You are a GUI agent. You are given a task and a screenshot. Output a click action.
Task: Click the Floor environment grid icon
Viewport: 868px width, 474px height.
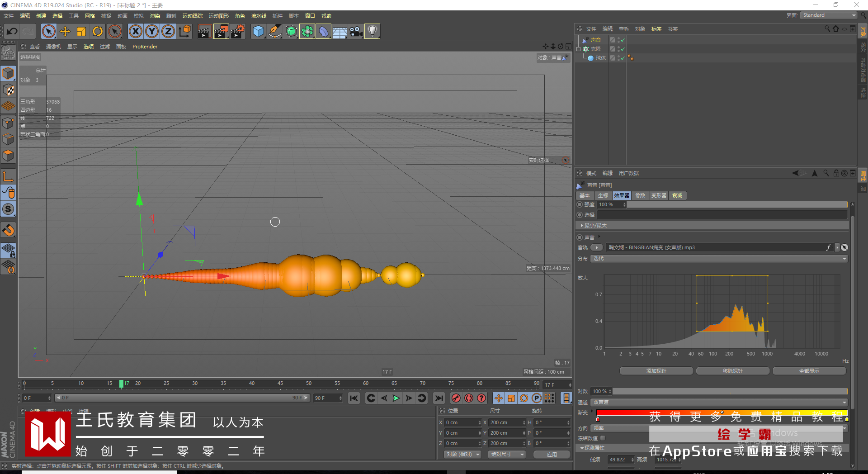[x=340, y=31]
